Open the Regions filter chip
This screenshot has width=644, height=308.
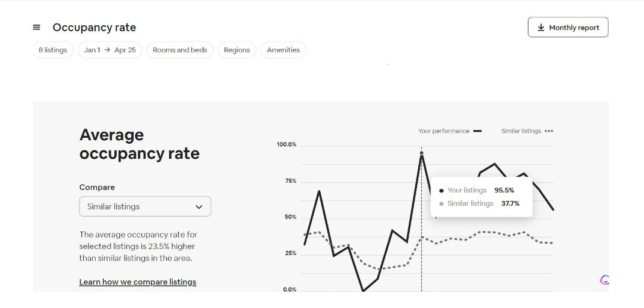[237, 50]
